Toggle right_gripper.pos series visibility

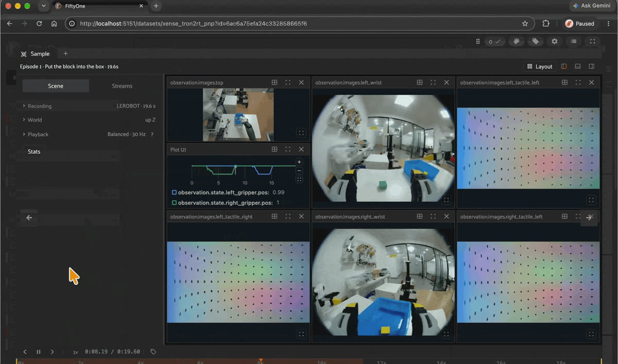coord(174,203)
